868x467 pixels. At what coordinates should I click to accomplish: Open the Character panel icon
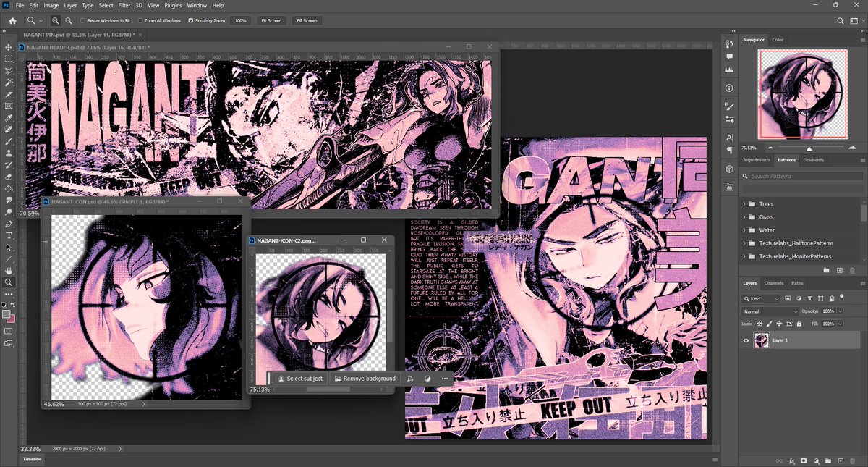click(x=728, y=137)
